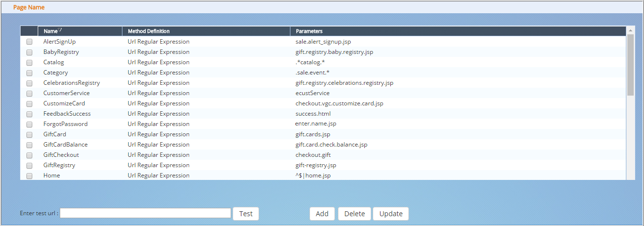This screenshot has height=226, width=644.
Task: Tick the Home row checkbox
Action: click(29, 176)
